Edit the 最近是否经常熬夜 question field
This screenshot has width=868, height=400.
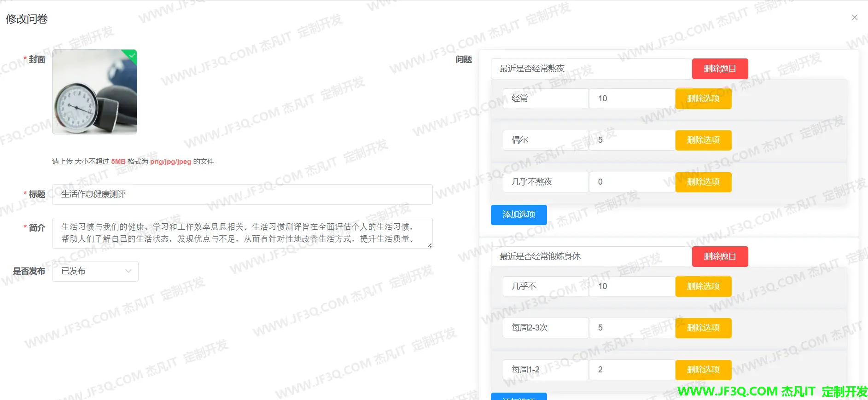(x=591, y=69)
